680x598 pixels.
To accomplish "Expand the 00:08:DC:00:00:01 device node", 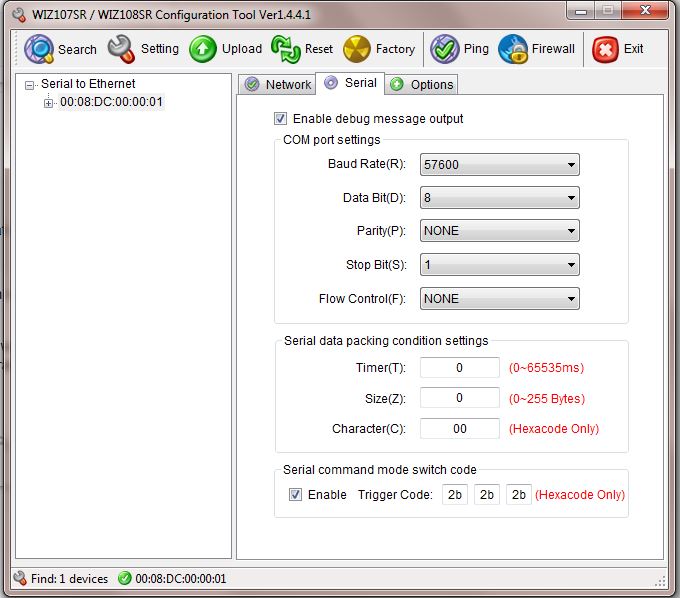I will (48, 103).
